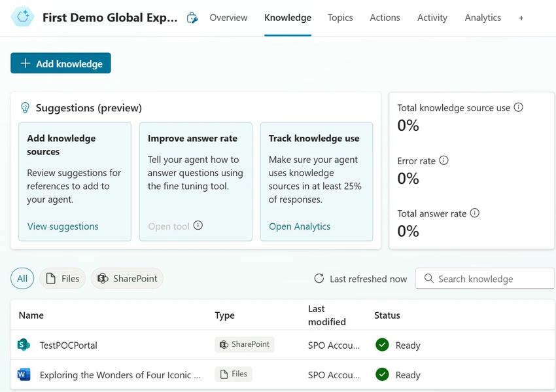
Task: Open the Topics tab
Action: [x=340, y=18]
